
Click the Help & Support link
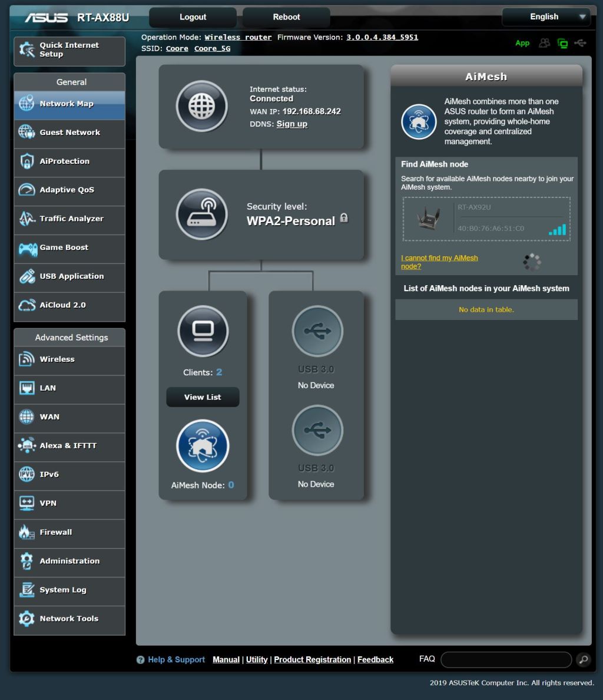176,660
